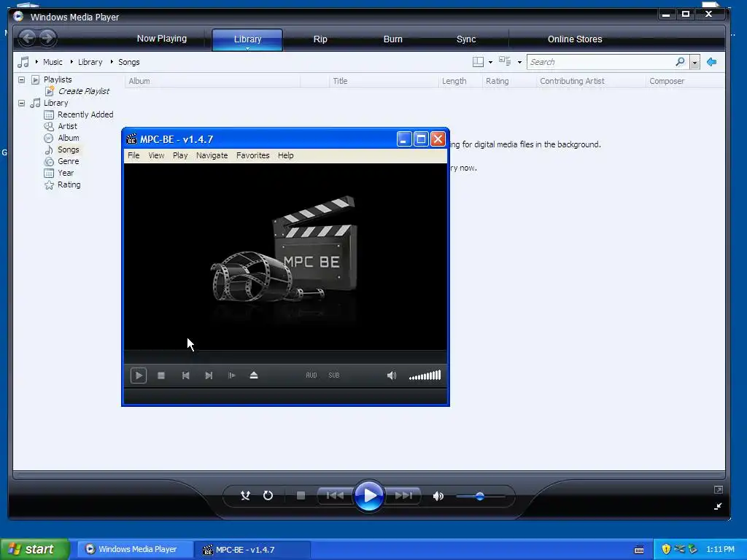Select Genre in the library tree
The width and height of the screenshot is (747, 560).
[68, 161]
